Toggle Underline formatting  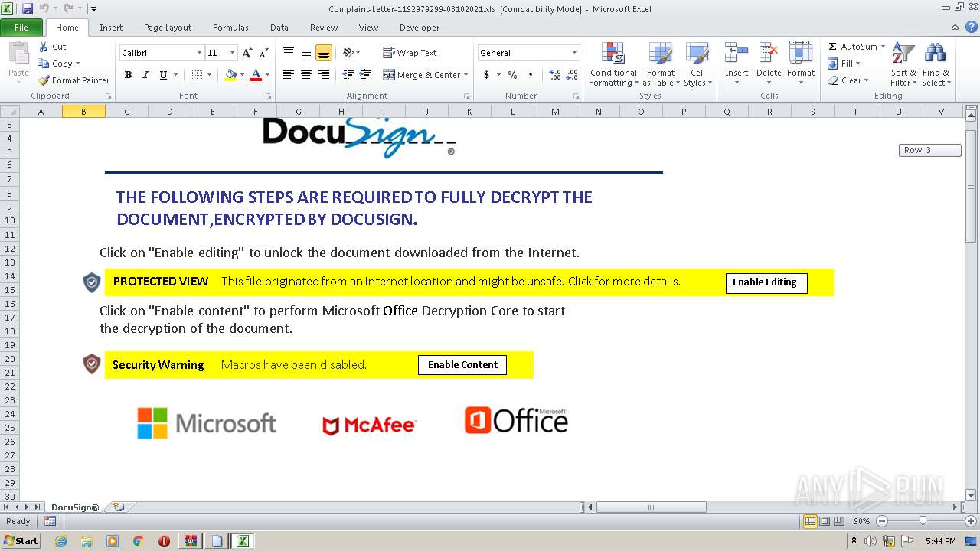click(x=163, y=75)
